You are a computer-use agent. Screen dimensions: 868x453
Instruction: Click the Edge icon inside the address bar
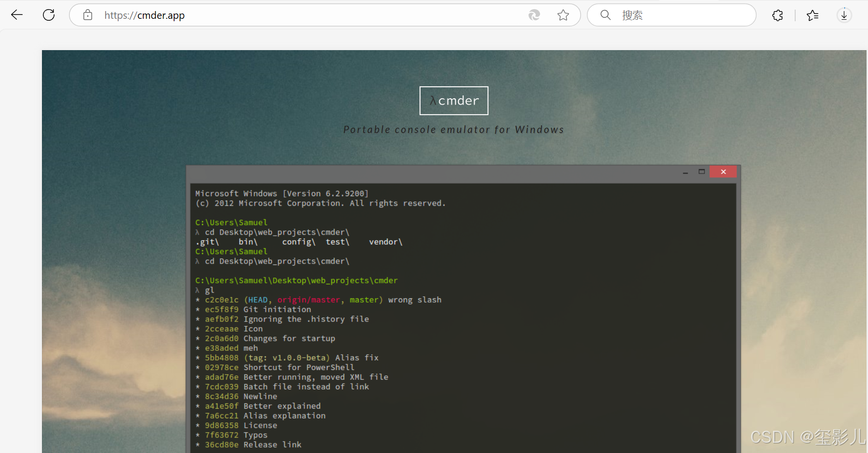534,15
